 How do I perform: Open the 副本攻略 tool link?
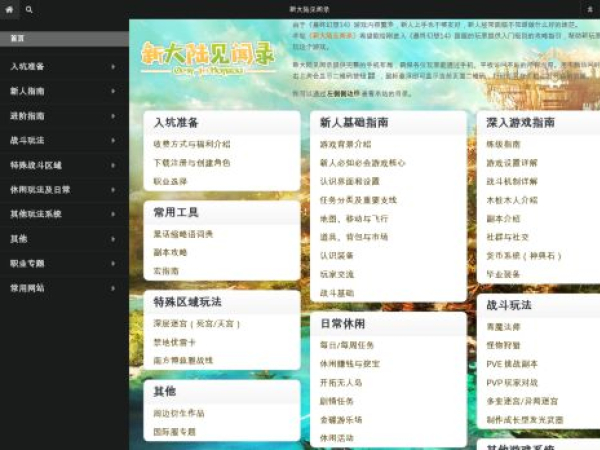171,252
